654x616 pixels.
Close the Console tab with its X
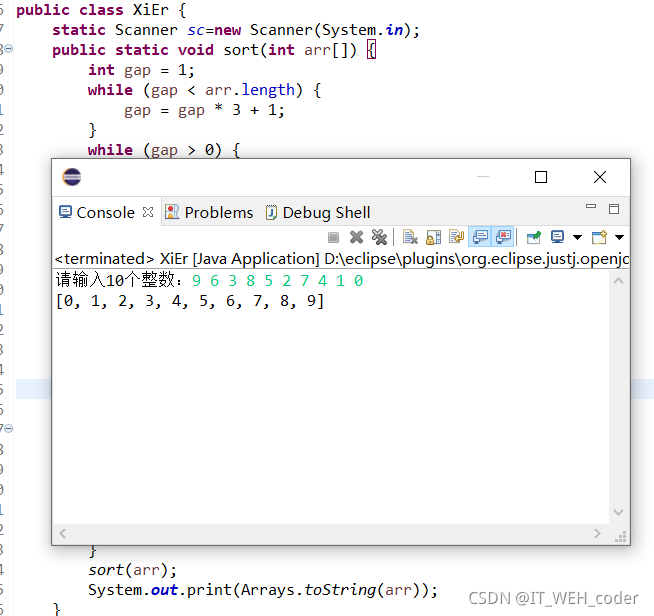tap(148, 212)
